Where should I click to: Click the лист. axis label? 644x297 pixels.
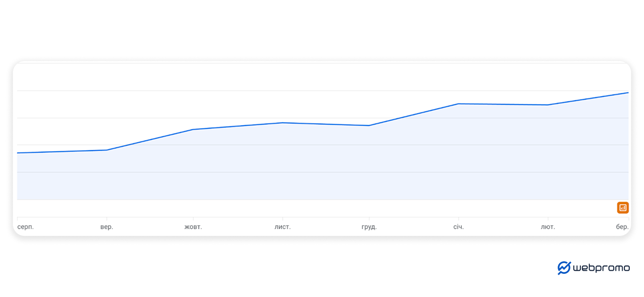tap(283, 227)
